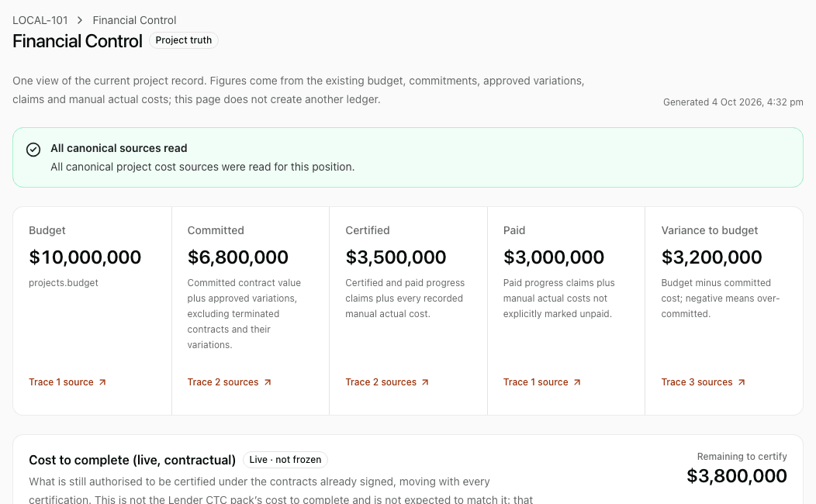Click the projects.budget source text
This screenshot has height=504, width=816.
(x=64, y=283)
